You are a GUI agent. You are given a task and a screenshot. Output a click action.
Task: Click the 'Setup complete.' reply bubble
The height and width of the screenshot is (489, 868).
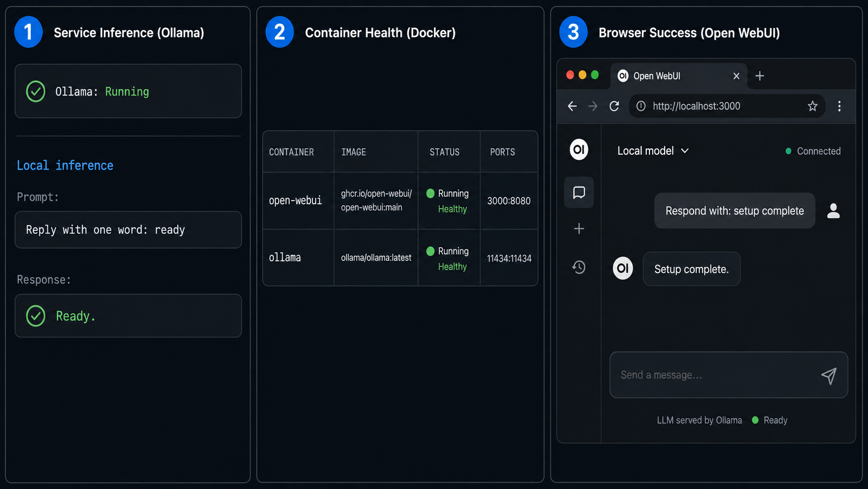[691, 269]
